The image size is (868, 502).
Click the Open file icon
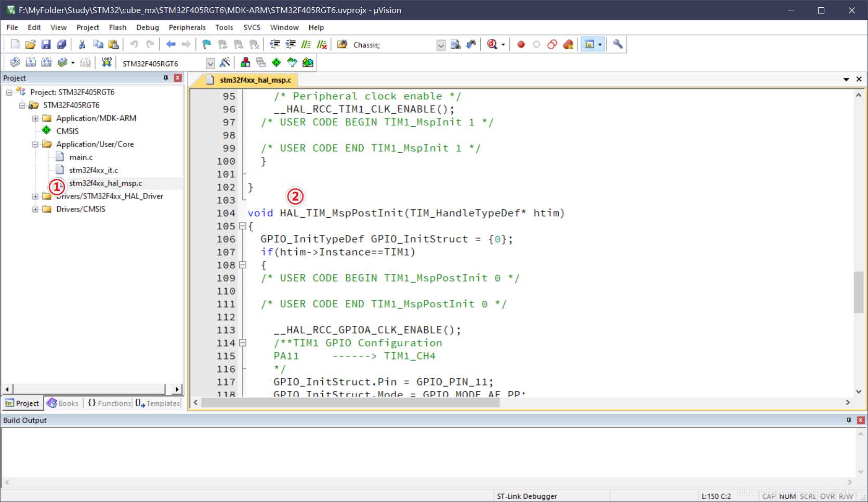(30, 45)
